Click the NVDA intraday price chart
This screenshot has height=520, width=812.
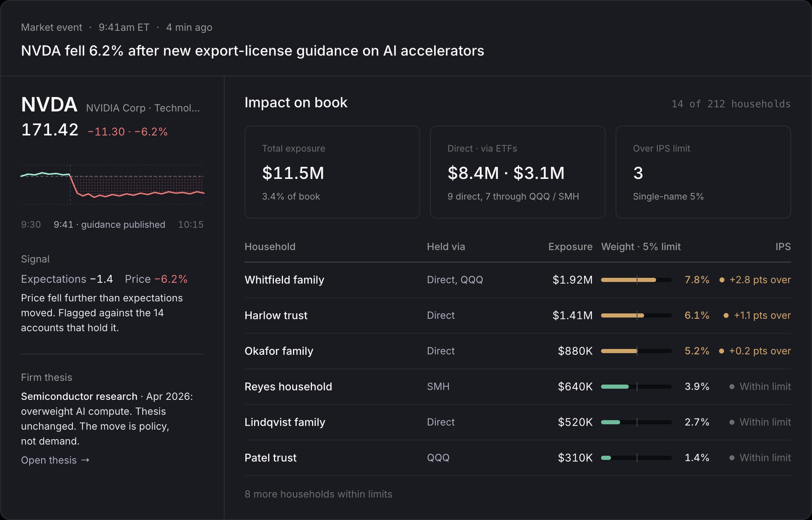(x=112, y=185)
